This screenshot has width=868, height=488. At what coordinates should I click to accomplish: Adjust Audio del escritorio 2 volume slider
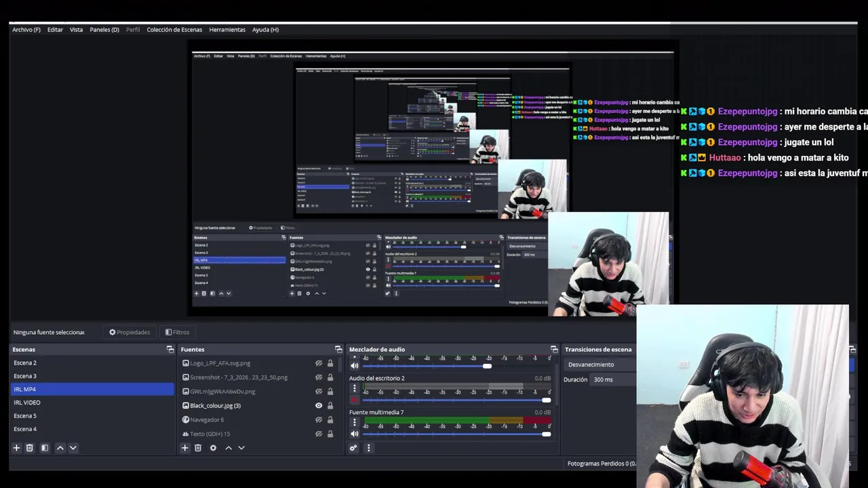coord(458,400)
